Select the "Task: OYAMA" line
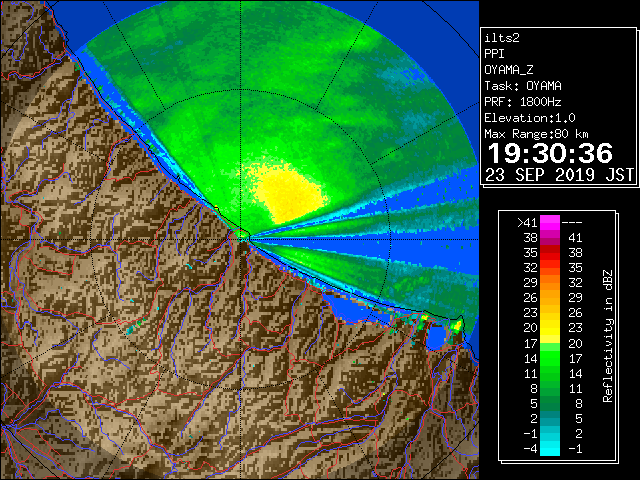The width and height of the screenshot is (640, 480). click(x=523, y=86)
